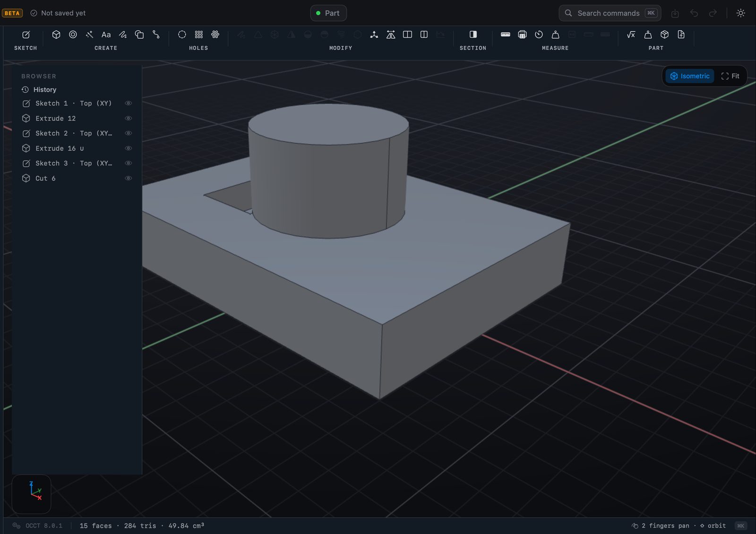756x534 pixels.
Task: Select the concentric circles icon in Create
Action: point(73,34)
